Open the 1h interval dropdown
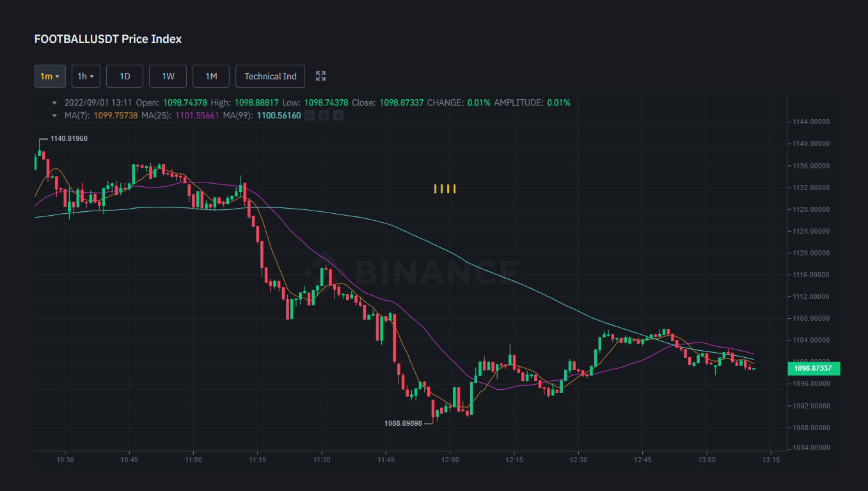 pos(86,76)
